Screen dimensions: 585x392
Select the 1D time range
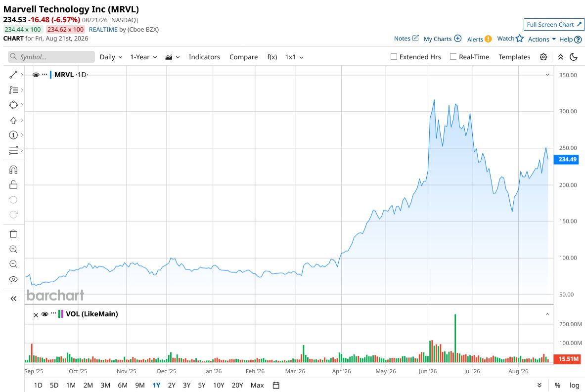tap(38, 385)
